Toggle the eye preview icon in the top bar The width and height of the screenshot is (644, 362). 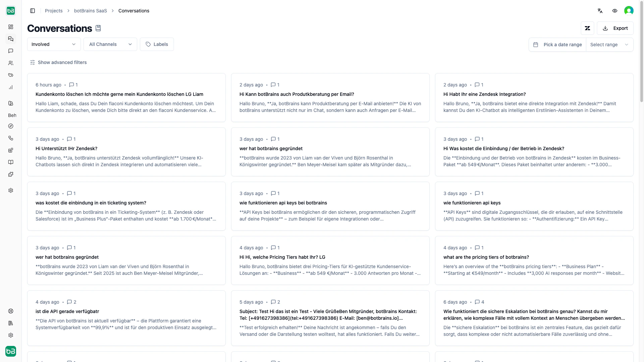615,10
